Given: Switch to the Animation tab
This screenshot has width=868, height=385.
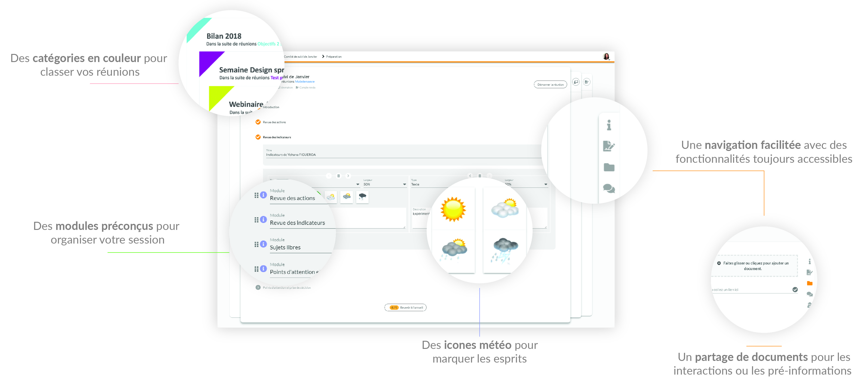Looking at the screenshot, I should tap(286, 87).
